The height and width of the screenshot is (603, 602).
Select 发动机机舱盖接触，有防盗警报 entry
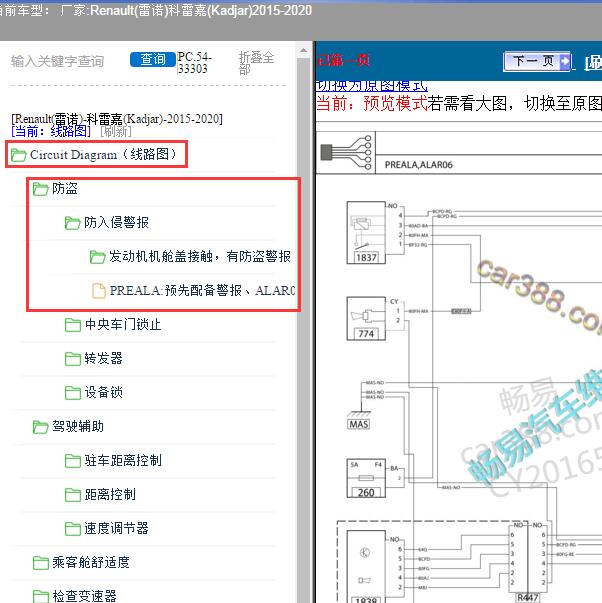point(200,256)
